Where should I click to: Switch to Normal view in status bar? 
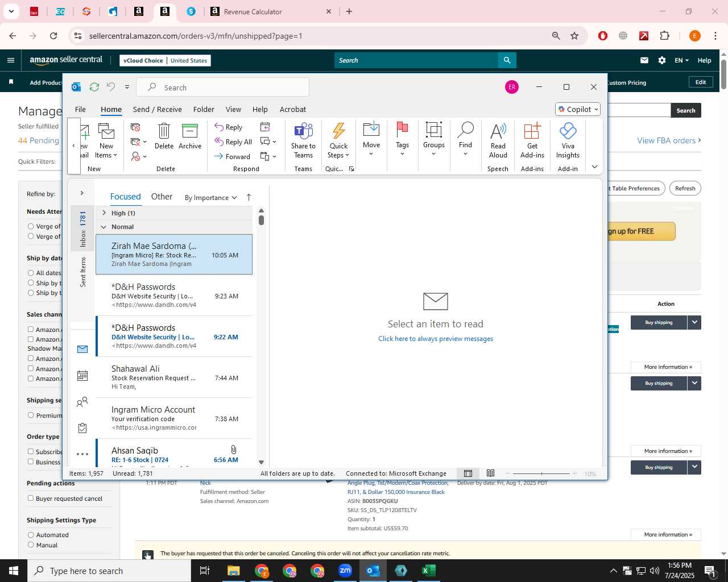pos(468,473)
